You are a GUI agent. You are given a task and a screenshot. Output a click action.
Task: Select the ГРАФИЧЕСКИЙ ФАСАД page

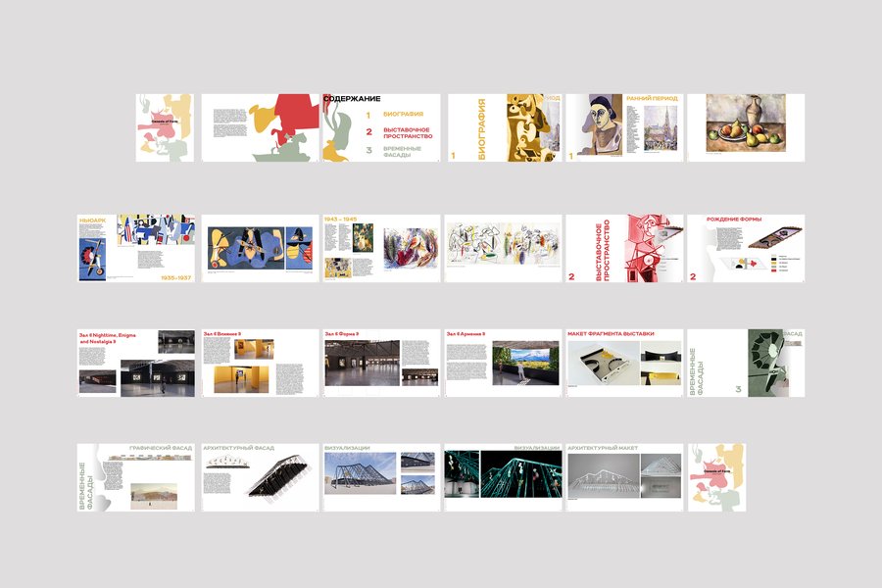click(136, 477)
